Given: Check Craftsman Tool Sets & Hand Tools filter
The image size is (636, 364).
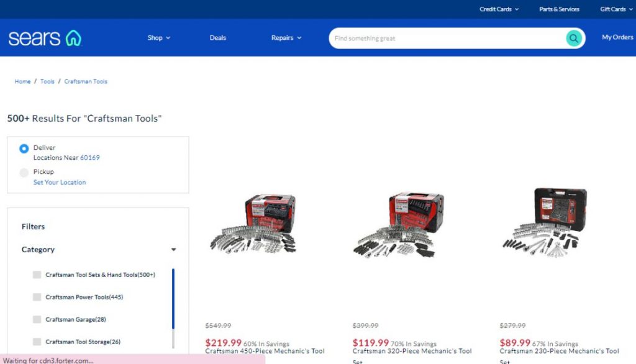Looking at the screenshot, I should 37,275.
